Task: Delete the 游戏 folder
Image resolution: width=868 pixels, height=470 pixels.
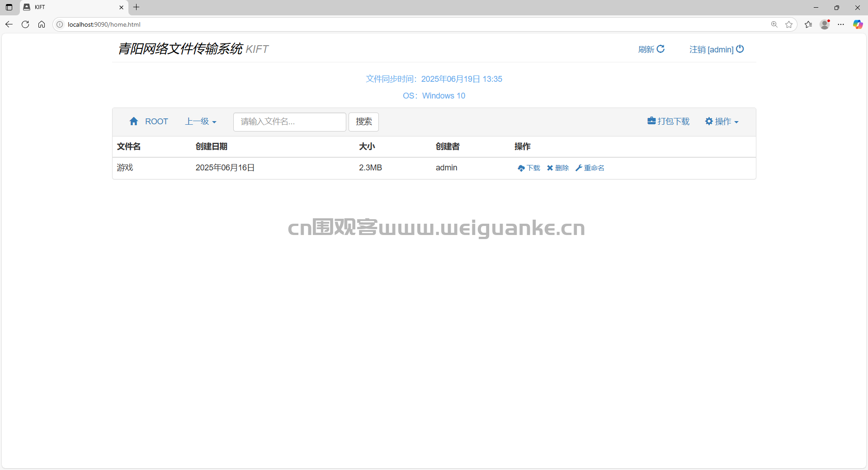Action: (558, 168)
